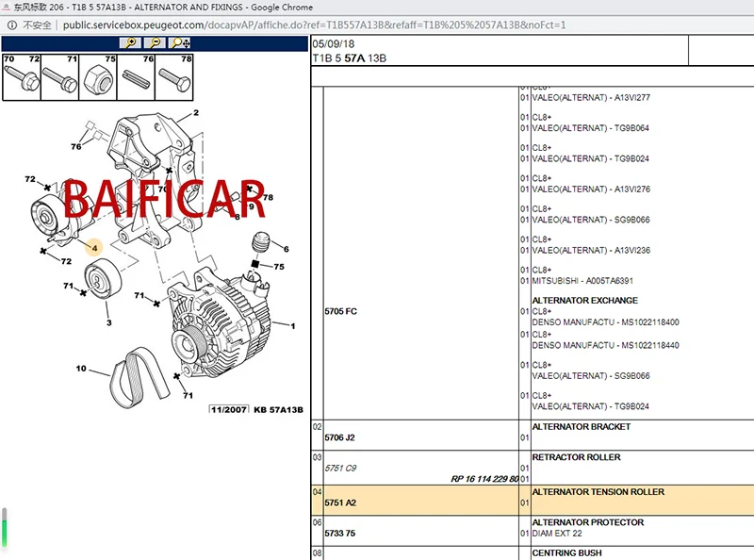Click callout number 3 under the roller
754x560 pixels.
pyautogui.click(x=109, y=322)
